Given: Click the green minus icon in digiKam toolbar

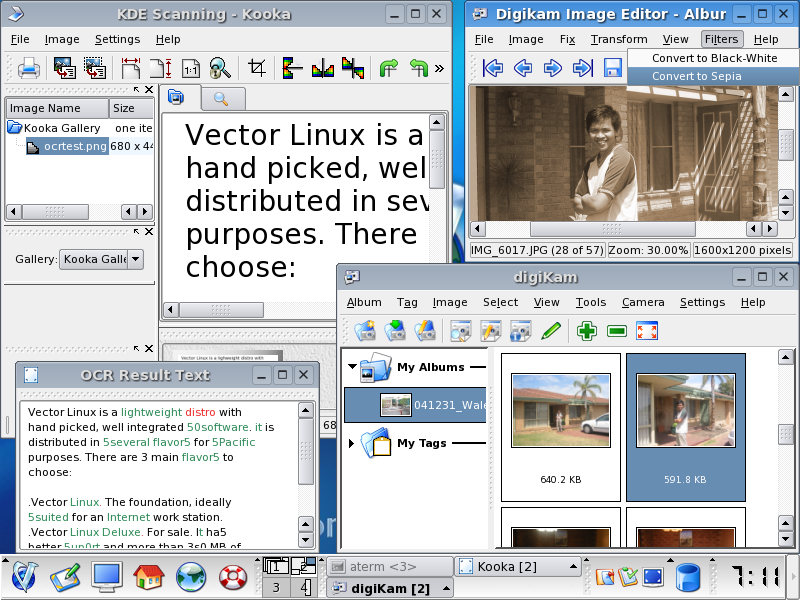Looking at the screenshot, I should [x=616, y=331].
